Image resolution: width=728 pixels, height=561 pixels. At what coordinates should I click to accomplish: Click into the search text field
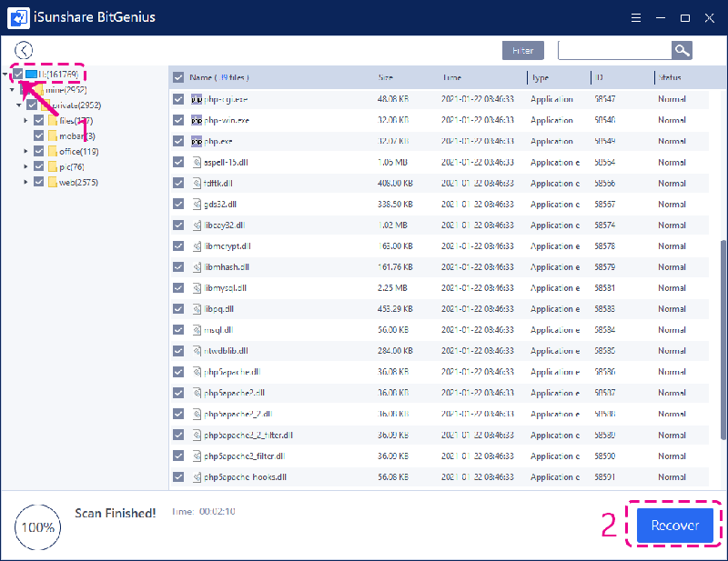point(614,51)
